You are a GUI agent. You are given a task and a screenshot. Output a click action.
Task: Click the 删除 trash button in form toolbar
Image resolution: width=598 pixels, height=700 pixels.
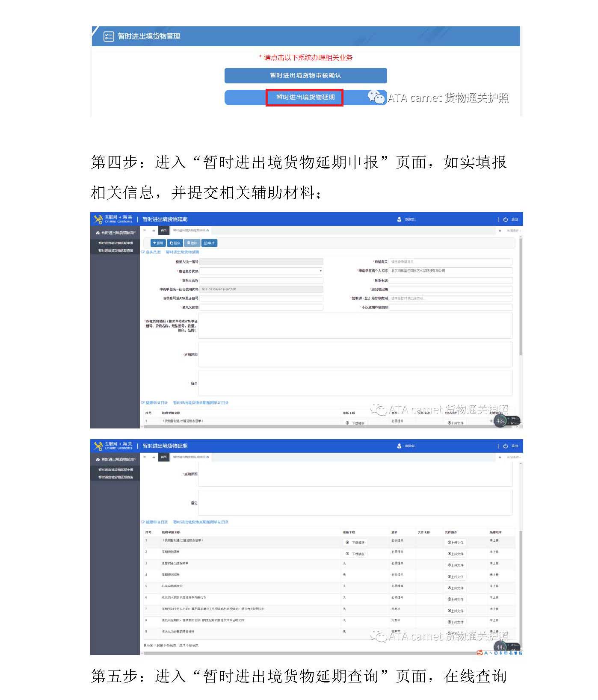coord(192,243)
